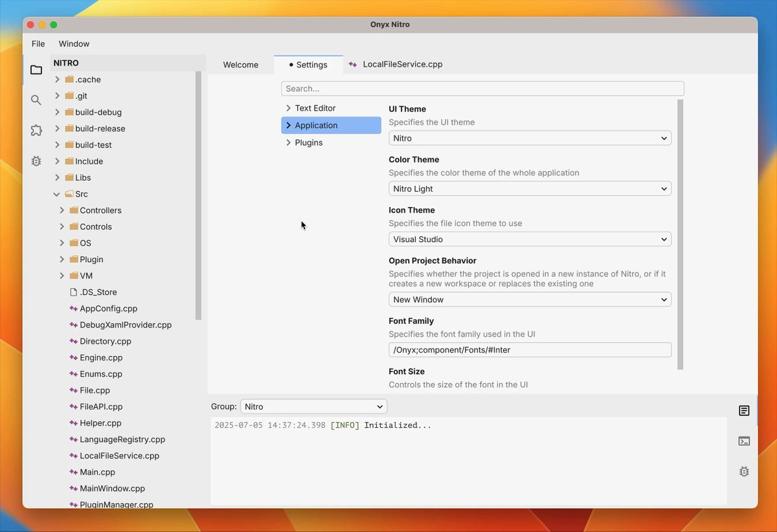Click the settings panel vertical scrollbar
The height and width of the screenshot is (532, 777).
680,234
